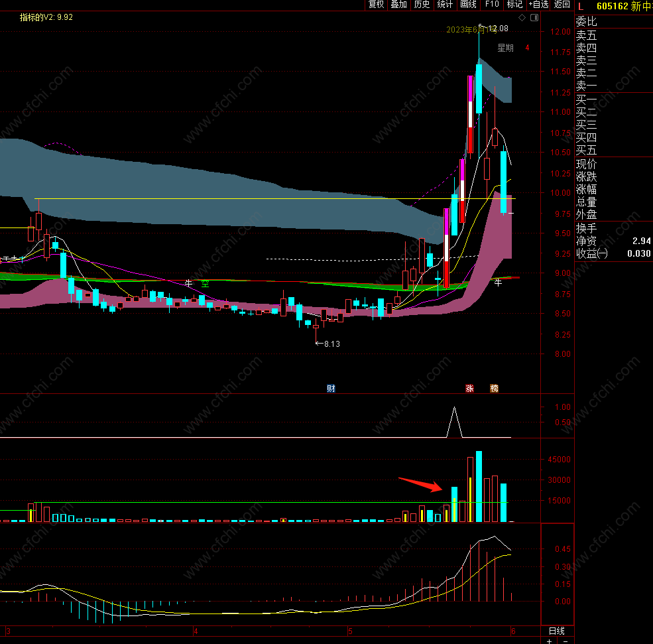The width and height of the screenshot is (653, 644).
Task: Click the 12.08 high price label
Action: [x=499, y=29]
